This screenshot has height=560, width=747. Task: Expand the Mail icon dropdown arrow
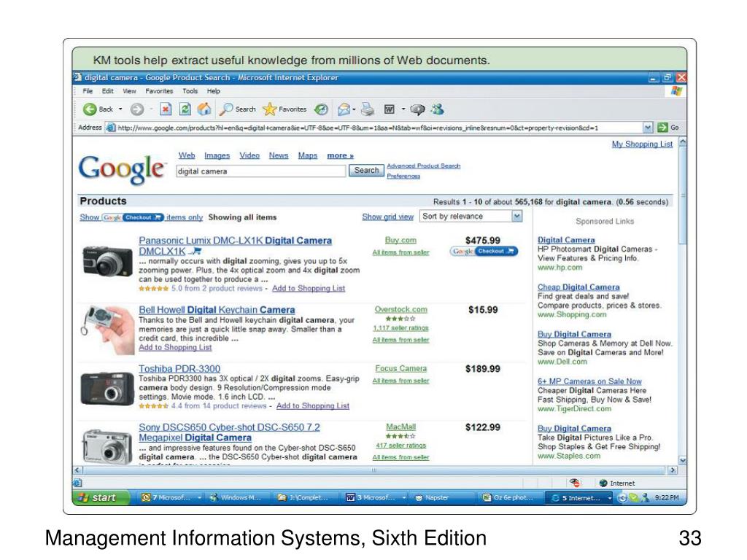pyautogui.click(x=354, y=110)
